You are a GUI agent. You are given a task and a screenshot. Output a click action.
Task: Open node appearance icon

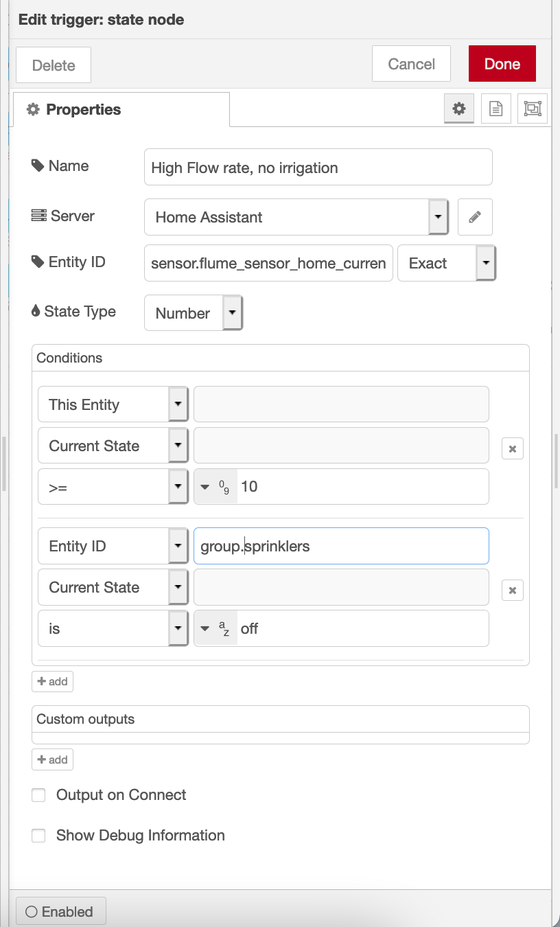tap(533, 108)
